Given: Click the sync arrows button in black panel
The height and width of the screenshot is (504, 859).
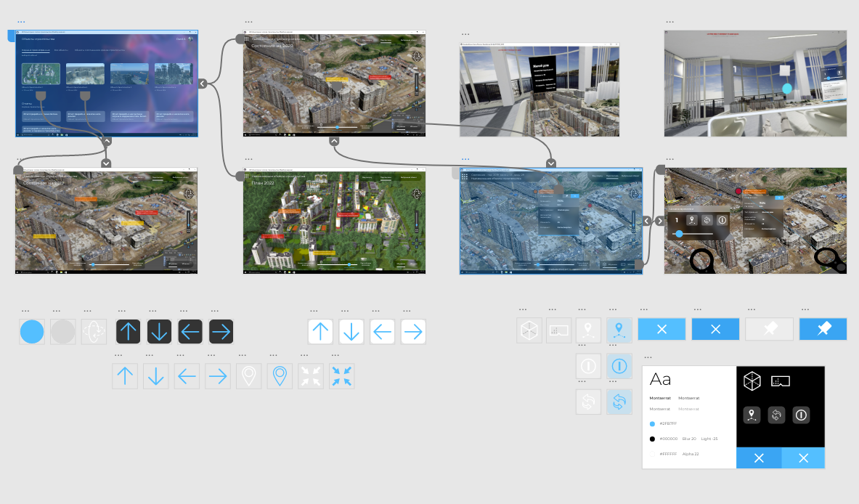Looking at the screenshot, I should 776,415.
